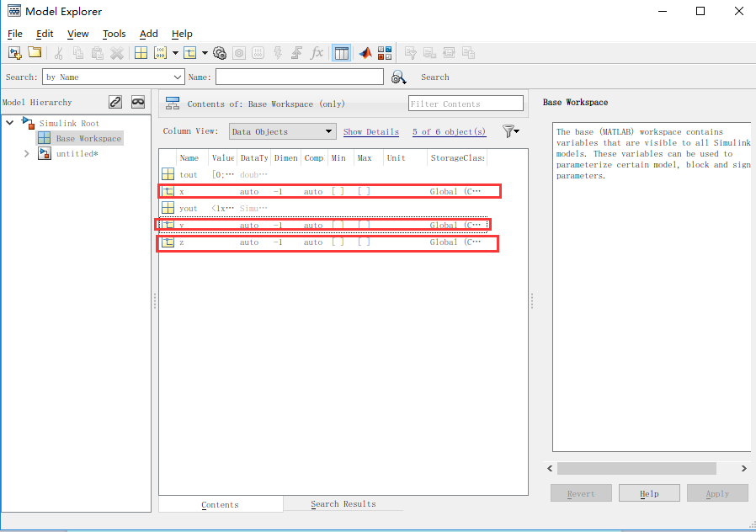
Task: Click the Filter Contents input field
Action: 466,104
